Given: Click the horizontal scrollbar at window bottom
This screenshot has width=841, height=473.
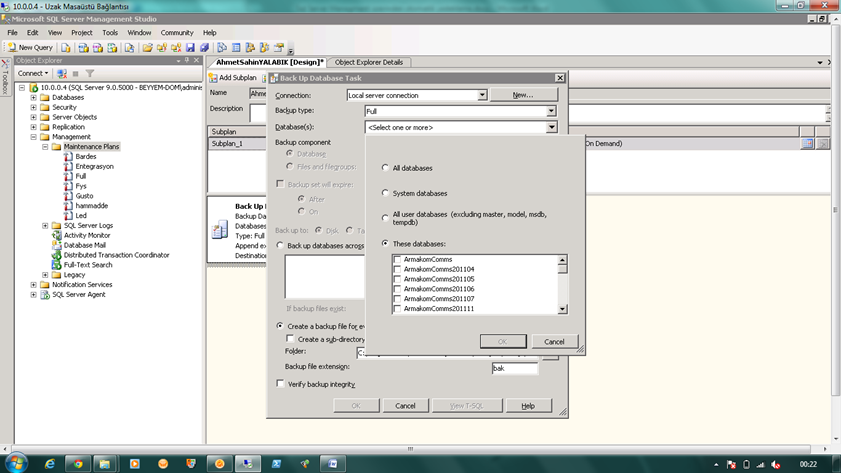Looking at the screenshot, I should [x=411, y=449].
